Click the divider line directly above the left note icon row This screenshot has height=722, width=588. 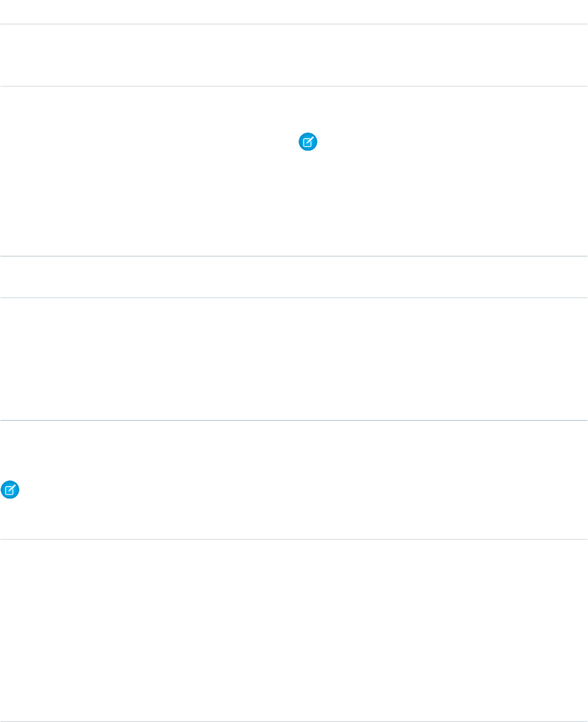pos(294,420)
